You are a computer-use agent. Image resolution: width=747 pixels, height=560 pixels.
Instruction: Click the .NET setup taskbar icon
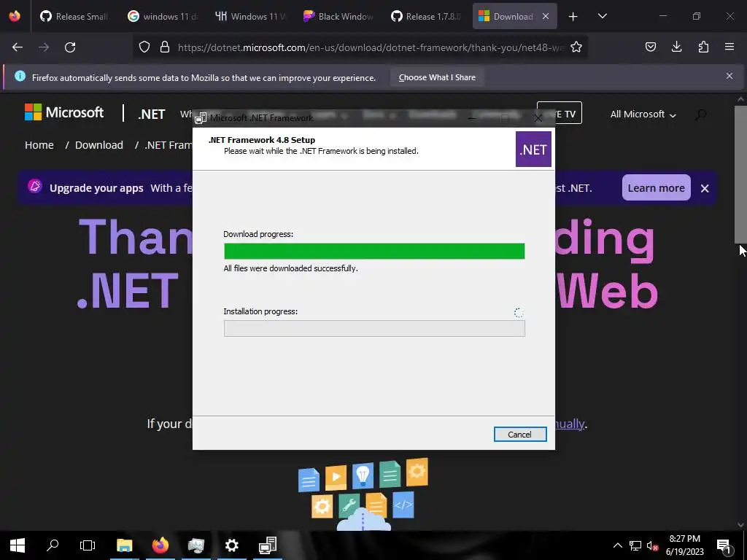(x=268, y=545)
